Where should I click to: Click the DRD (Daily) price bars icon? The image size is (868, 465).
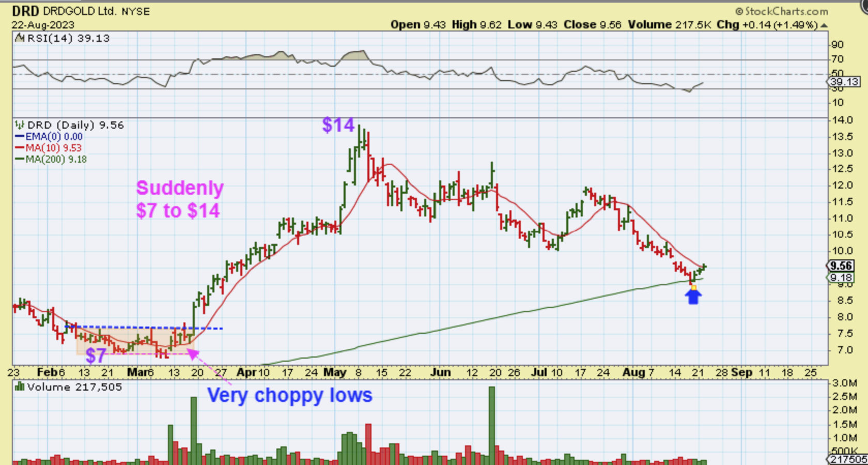tap(20, 125)
